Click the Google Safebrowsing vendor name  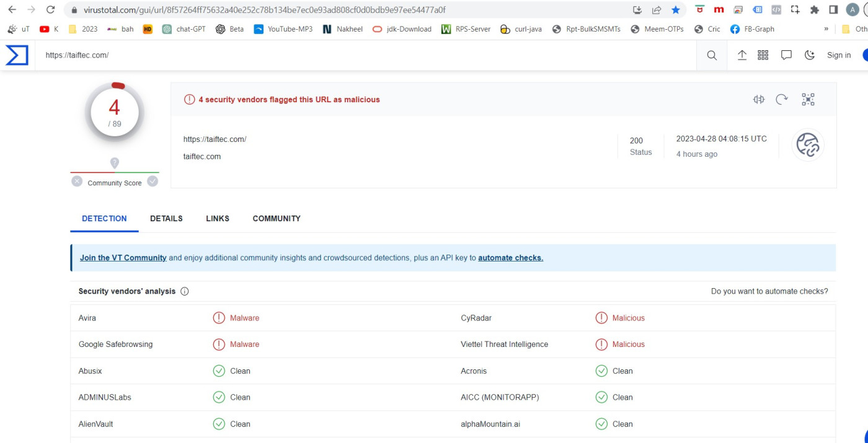(x=115, y=344)
